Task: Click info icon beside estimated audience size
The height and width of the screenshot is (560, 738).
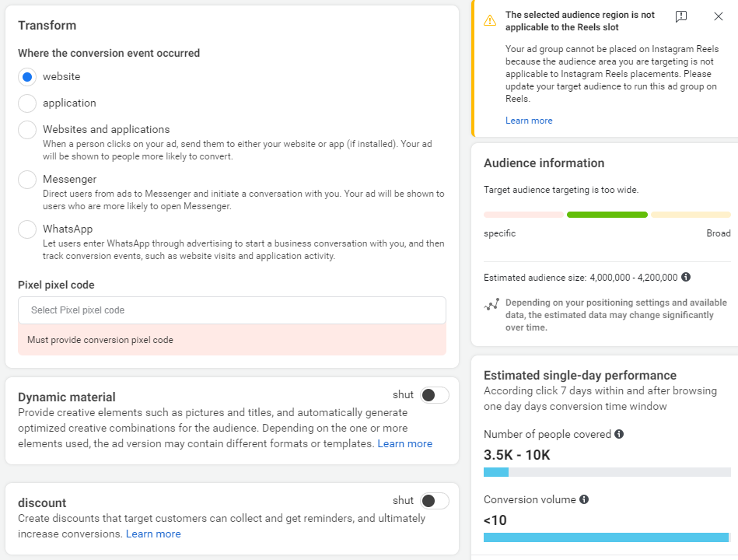Action: [686, 277]
